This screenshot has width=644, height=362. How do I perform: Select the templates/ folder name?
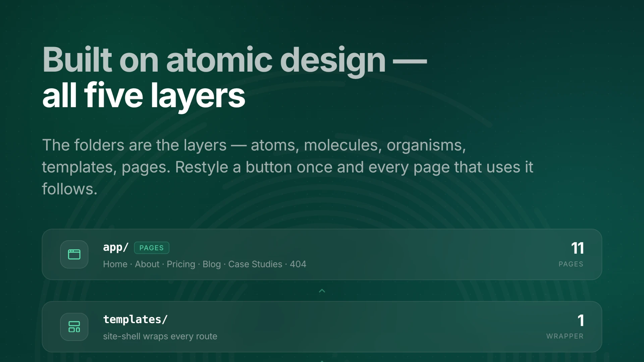(135, 319)
